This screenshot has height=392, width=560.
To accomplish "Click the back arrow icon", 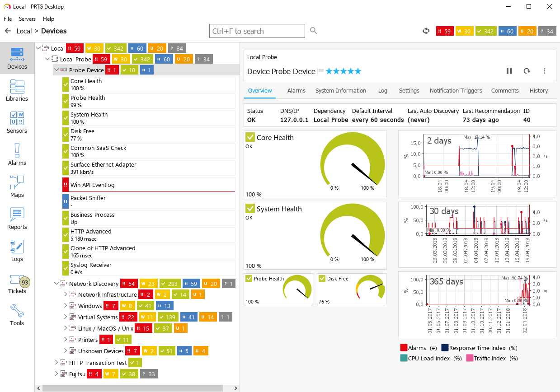I will pos(8,31).
